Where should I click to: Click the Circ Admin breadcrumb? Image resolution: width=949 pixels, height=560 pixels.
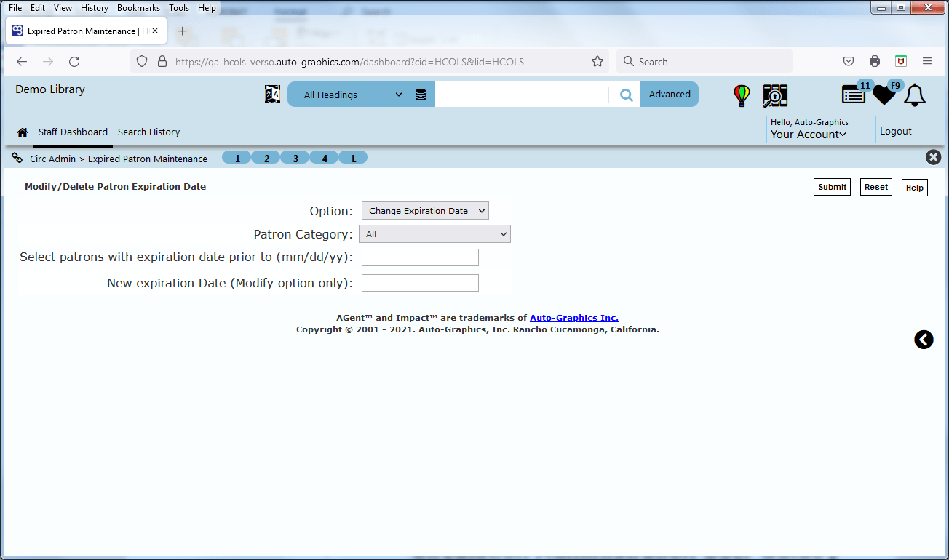coord(52,159)
